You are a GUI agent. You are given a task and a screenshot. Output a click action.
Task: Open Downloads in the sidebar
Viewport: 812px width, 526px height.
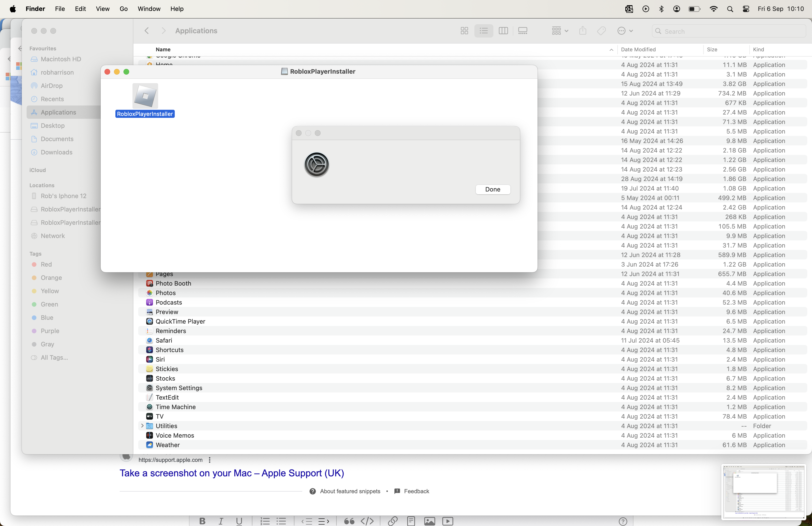(56, 152)
